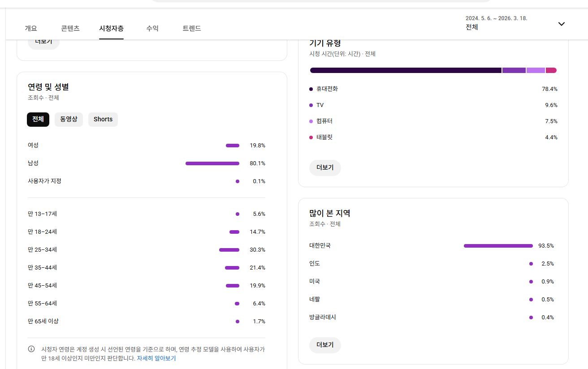The height and width of the screenshot is (369, 588).
Task: Select the 전체 filter chip
Action: pyautogui.click(x=38, y=119)
